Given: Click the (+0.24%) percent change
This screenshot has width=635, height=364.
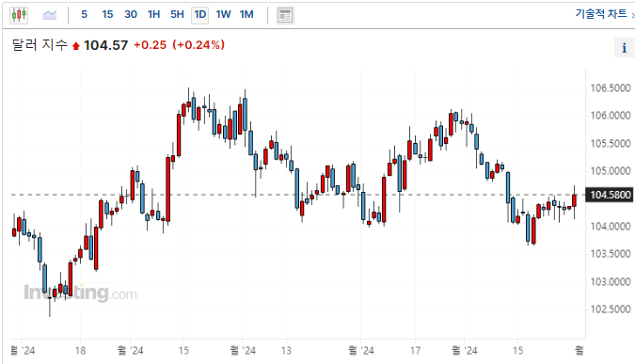Looking at the screenshot, I should (x=198, y=45).
